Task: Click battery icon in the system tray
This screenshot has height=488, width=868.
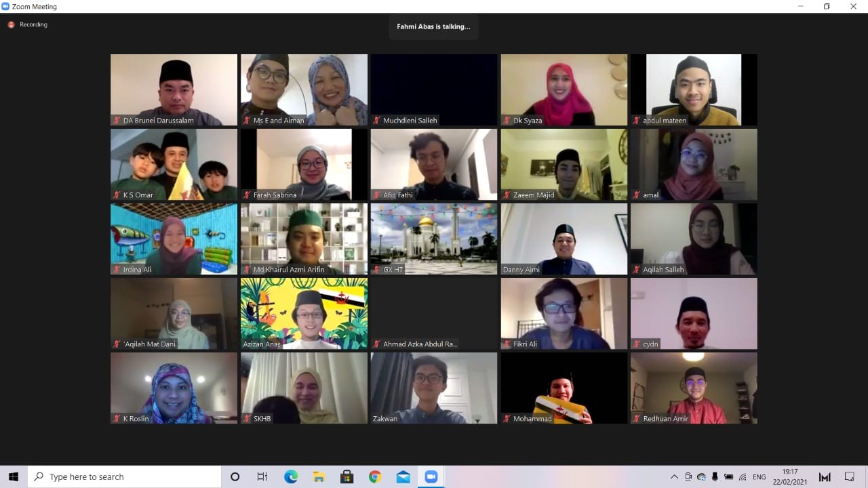Action: [x=729, y=477]
